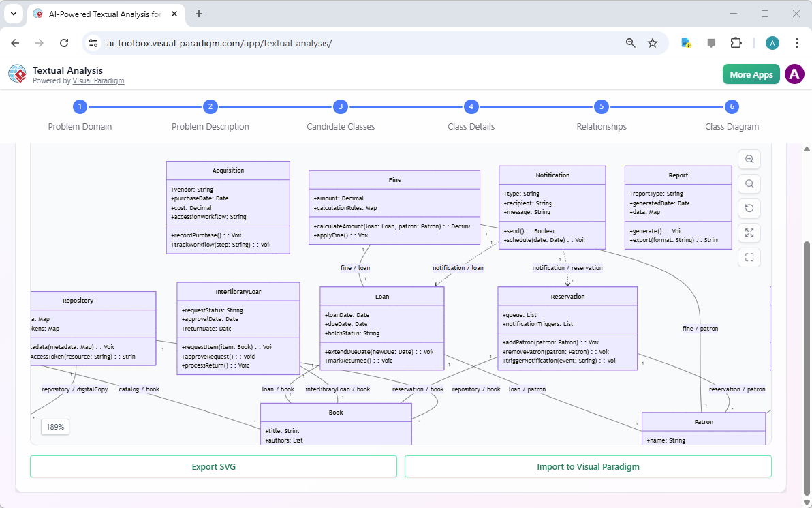Fit the diagram to the frame
812x508 pixels.
749,257
